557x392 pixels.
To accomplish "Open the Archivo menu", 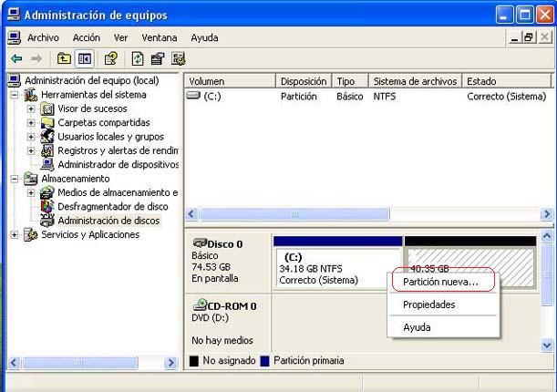I will tap(43, 37).
